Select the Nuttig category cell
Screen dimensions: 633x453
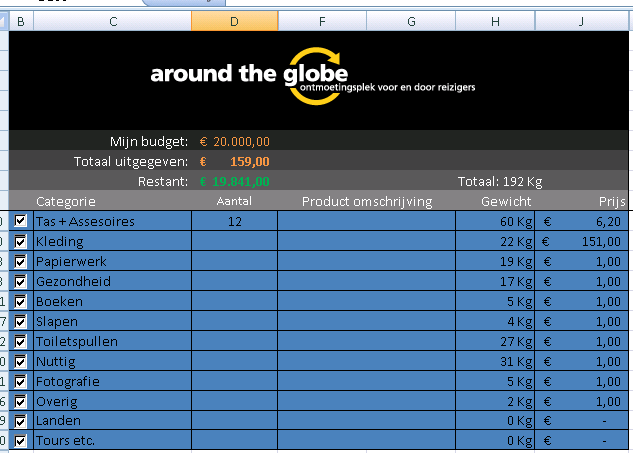(113, 361)
